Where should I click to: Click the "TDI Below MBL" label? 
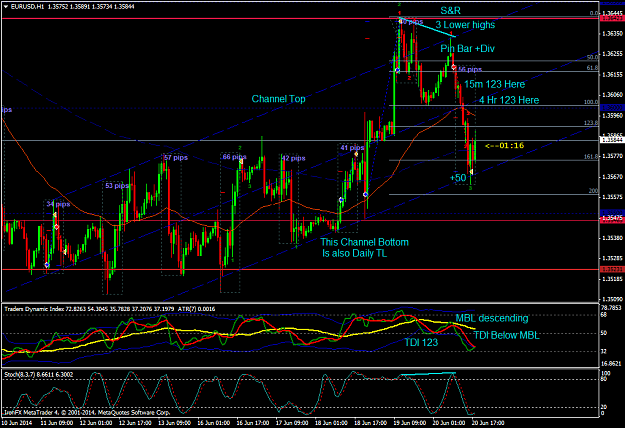click(506, 336)
